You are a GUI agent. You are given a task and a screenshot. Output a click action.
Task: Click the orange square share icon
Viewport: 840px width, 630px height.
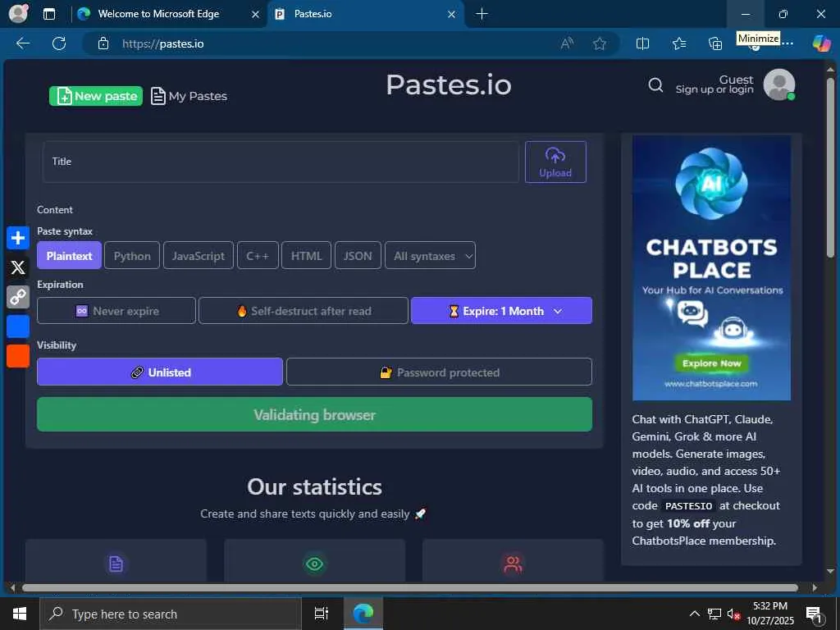tap(18, 356)
